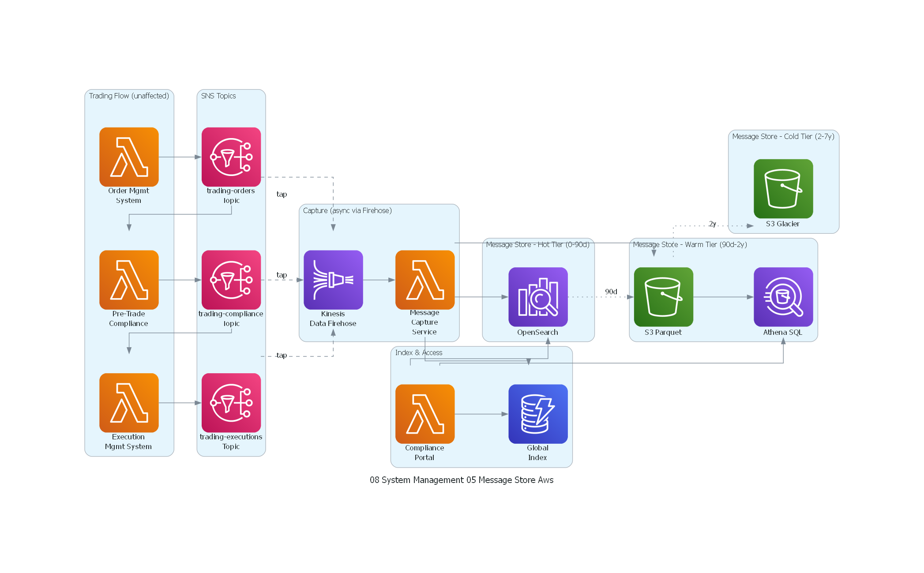This screenshot has height=573, width=924.
Task: Select the trading-executions SNS topic icon
Action: point(231,402)
